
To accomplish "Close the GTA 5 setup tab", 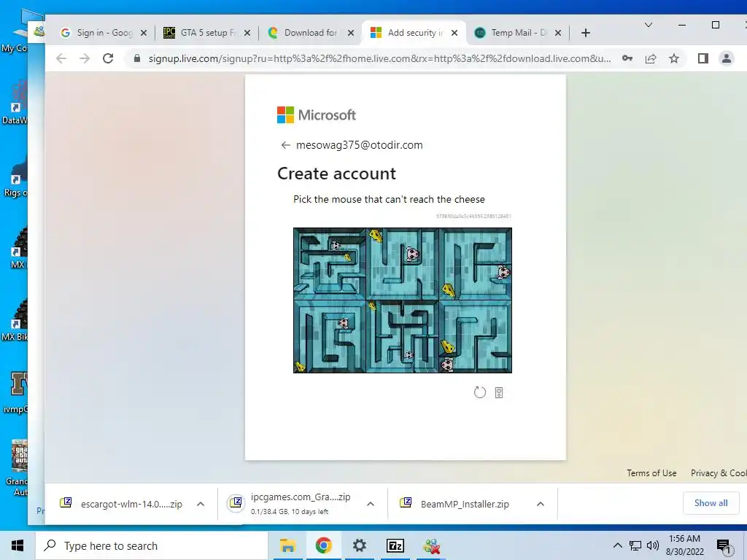I will (x=247, y=33).
